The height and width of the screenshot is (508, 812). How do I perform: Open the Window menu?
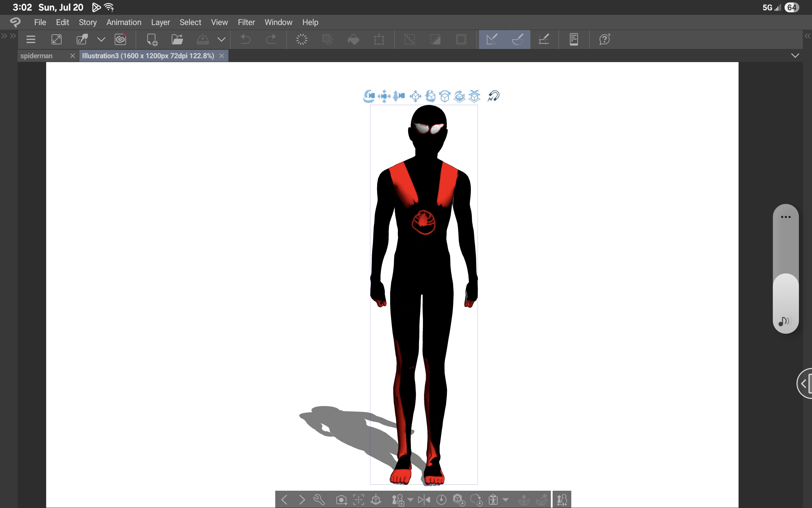pyautogui.click(x=278, y=22)
